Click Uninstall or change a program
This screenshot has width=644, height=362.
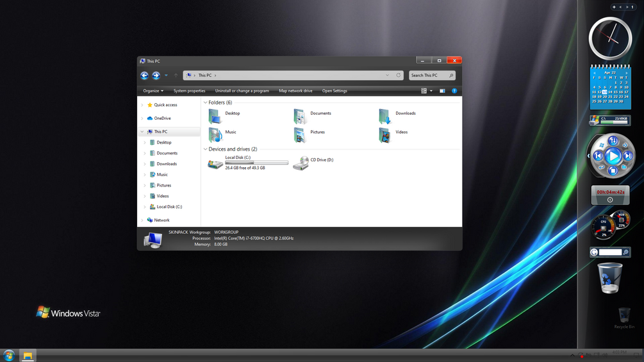(x=242, y=91)
